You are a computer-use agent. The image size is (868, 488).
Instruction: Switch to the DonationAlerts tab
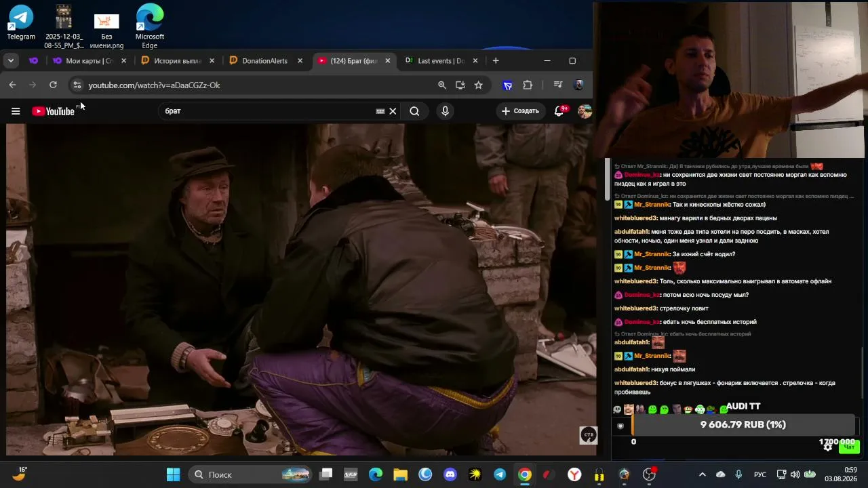click(266, 61)
